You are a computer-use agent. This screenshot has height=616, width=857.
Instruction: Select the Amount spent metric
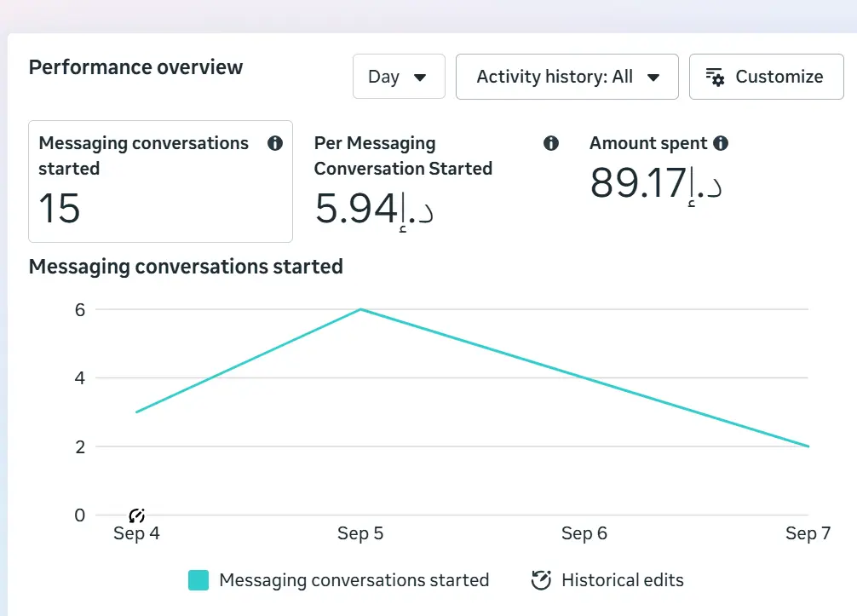[x=659, y=170]
